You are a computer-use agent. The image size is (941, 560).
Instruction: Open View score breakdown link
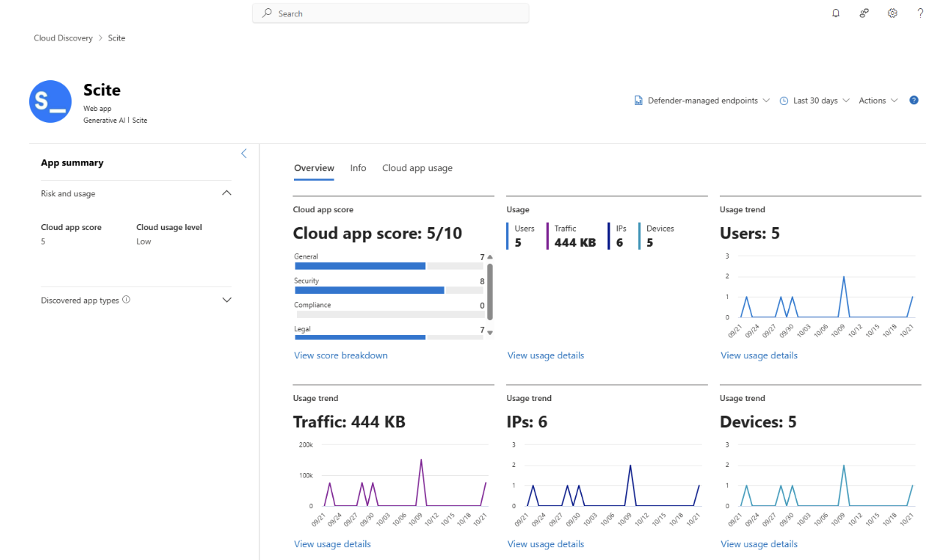tap(341, 355)
